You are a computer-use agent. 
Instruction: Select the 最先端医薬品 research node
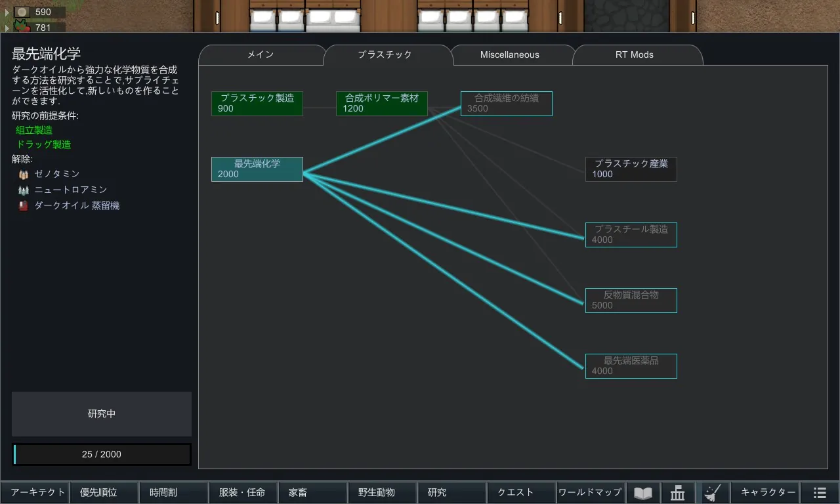coord(631,366)
